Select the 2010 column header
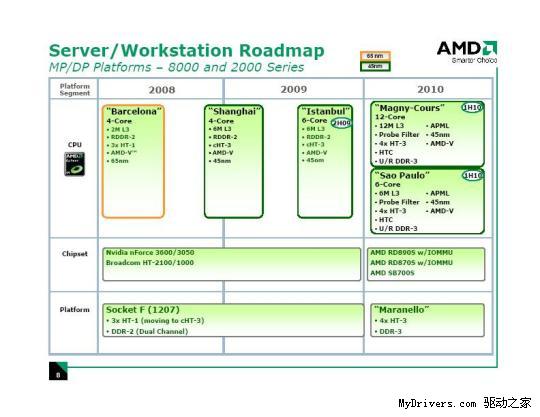 [x=430, y=89]
